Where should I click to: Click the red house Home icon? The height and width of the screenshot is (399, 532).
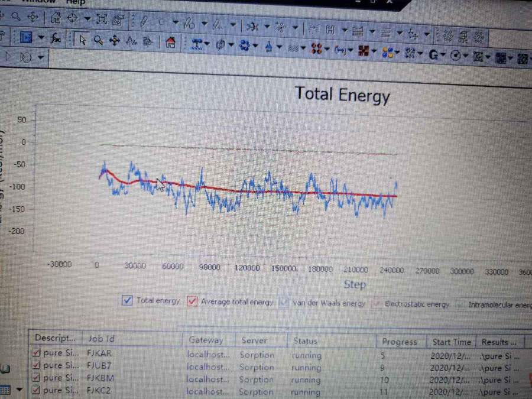point(170,42)
